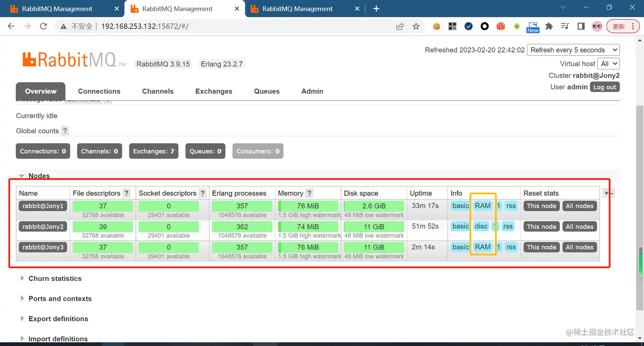Open the red dice extension
The image size is (644, 346).
[x=501, y=26]
